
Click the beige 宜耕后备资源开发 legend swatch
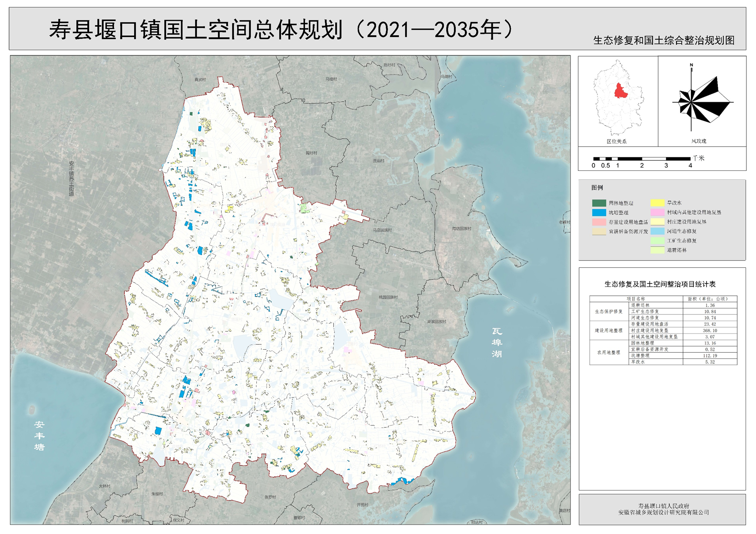[599, 232]
